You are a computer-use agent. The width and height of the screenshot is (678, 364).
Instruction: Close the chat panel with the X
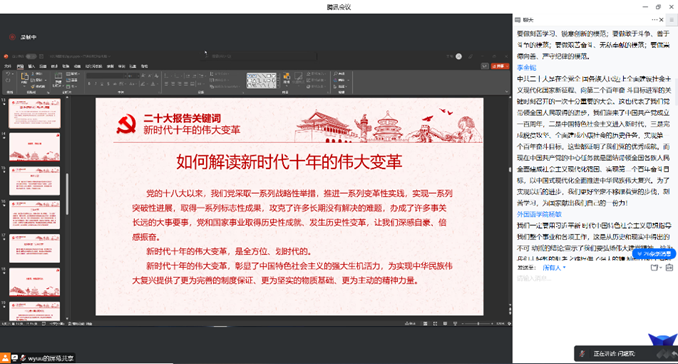coord(661,20)
